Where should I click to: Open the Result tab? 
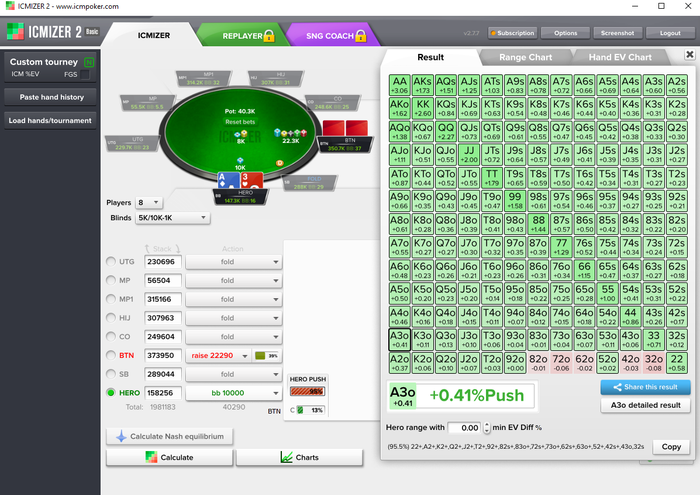point(430,57)
